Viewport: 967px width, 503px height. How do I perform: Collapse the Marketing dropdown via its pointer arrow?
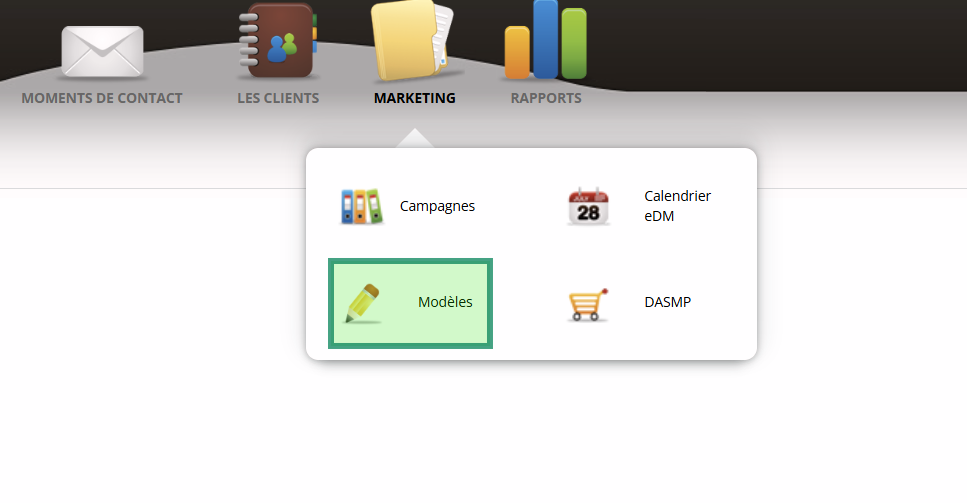tap(414, 138)
